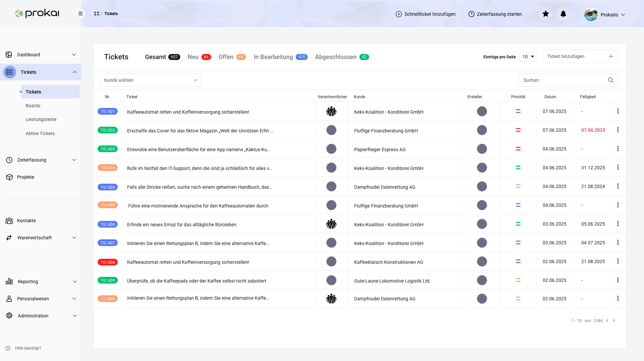Open the Kontakte sidebar item
The height and width of the screenshot is (361, 644).
click(x=26, y=221)
